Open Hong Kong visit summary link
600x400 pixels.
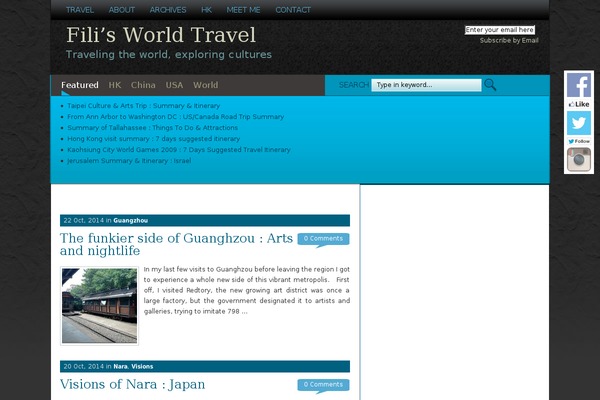point(153,139)
